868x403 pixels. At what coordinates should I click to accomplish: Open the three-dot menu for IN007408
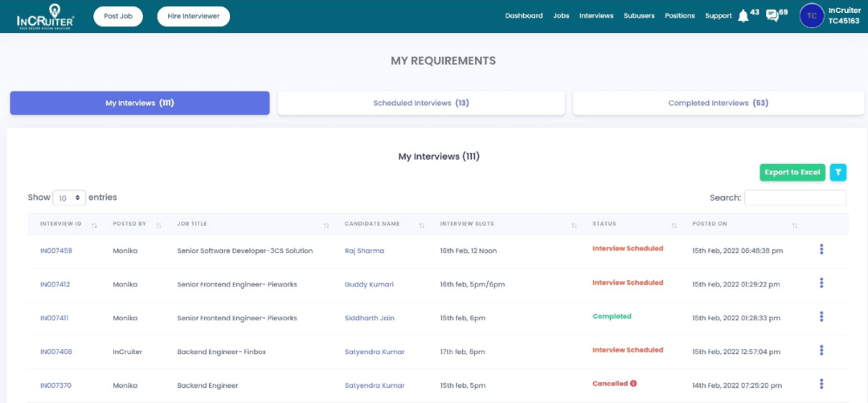821,351
